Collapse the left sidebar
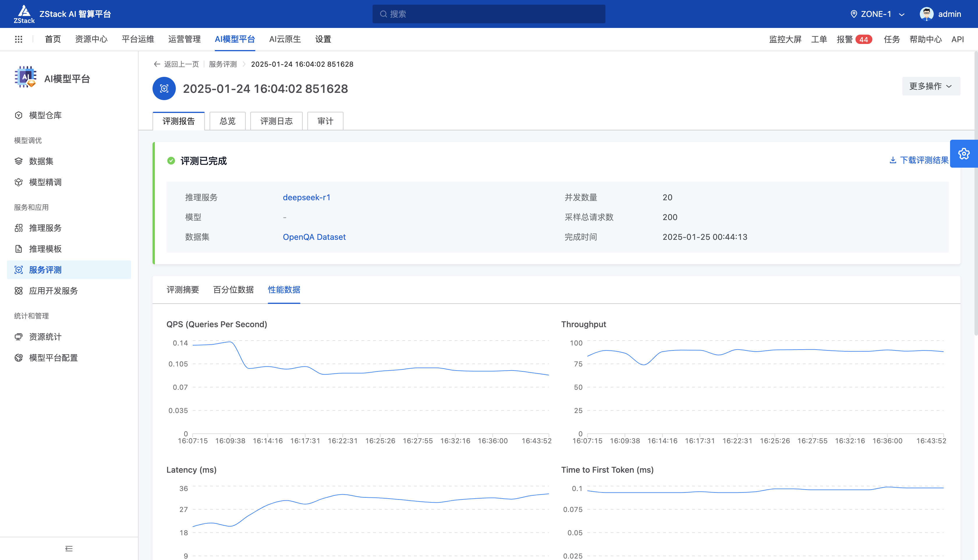Screen dimensions: 978x560 69,548
